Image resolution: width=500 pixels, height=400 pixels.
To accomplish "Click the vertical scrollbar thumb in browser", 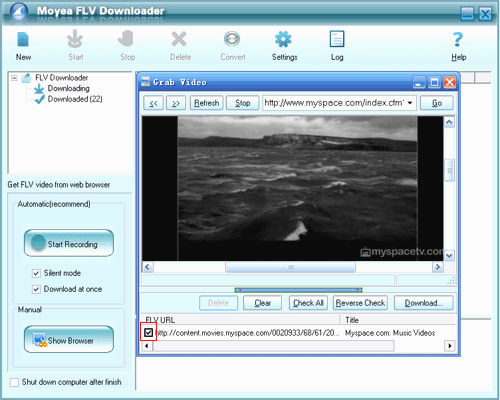I will click(x=449, y=170).
